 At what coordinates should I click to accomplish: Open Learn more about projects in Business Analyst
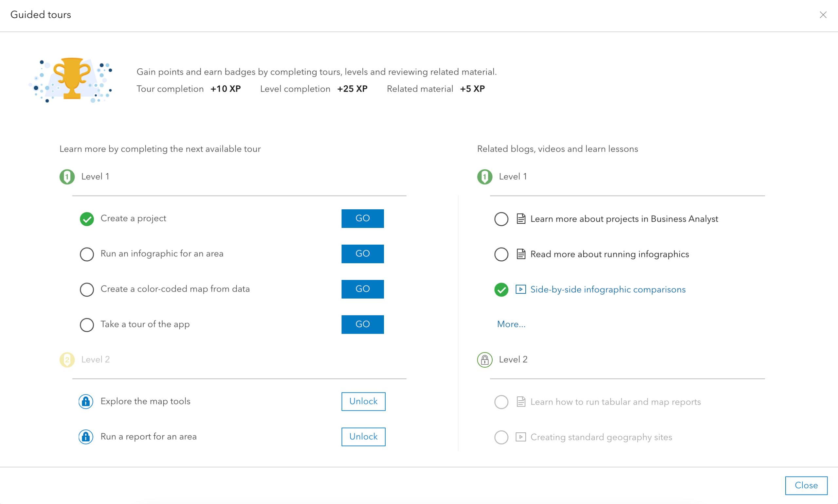pyautogui.click(x=624, y=219)
